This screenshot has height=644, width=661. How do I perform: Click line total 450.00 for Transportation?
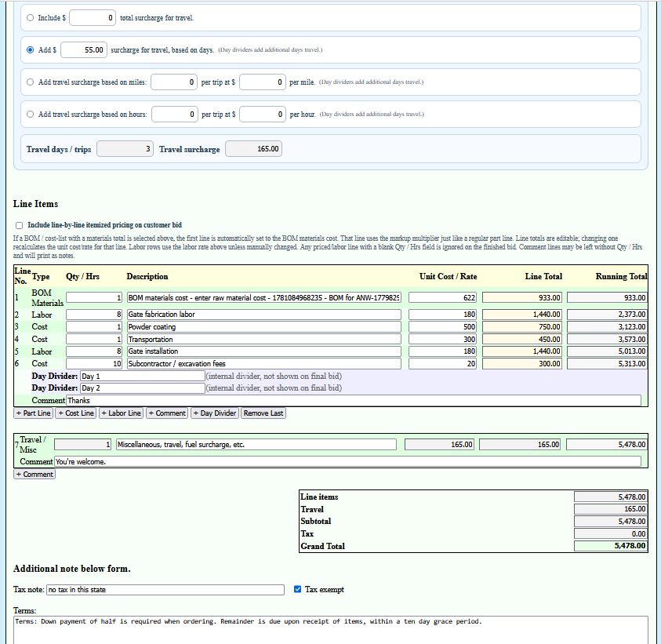click(x=522, y=339)
